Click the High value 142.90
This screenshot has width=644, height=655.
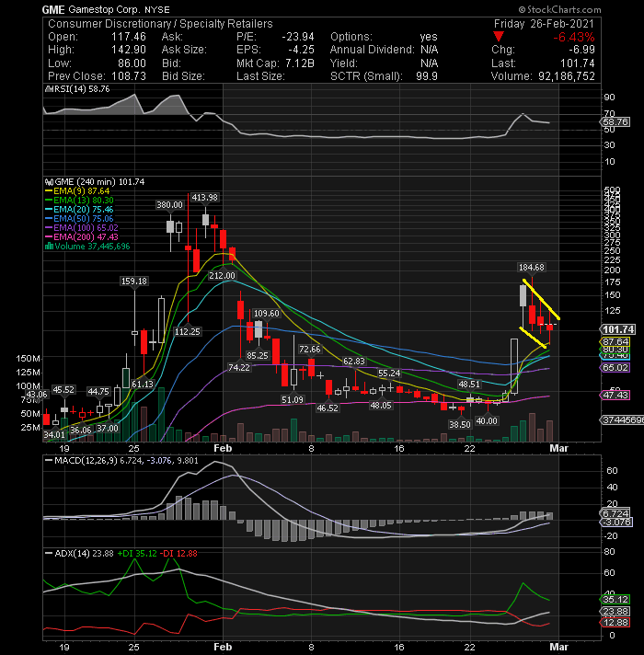pos(129,50)
